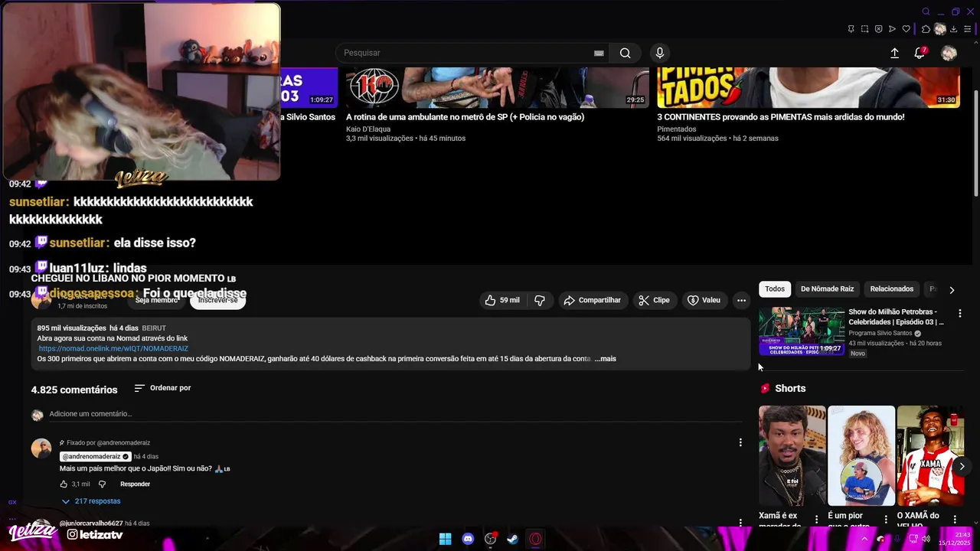Open Discord from taskbar

(468, 539)
